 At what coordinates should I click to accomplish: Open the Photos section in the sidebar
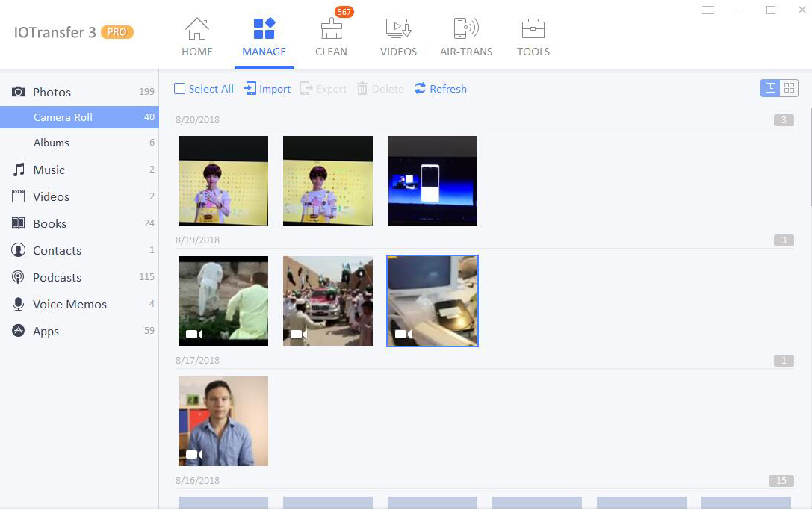pyautogui.click(x=52, y=91)
